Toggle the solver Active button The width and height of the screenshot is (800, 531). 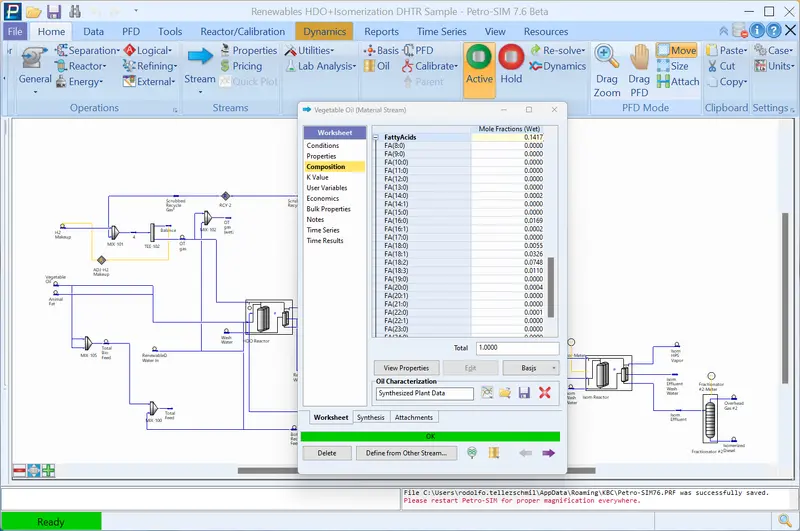click(479, 70)
